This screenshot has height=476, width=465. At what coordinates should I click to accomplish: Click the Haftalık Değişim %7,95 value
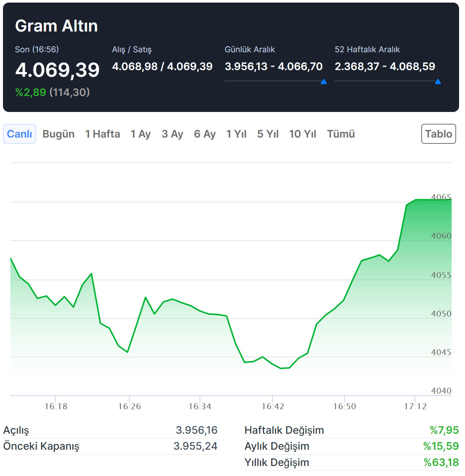(x=444, y=430)
